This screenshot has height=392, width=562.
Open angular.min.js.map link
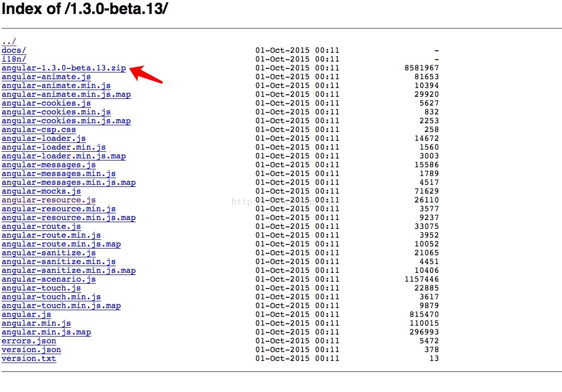(x=46, y=332)
